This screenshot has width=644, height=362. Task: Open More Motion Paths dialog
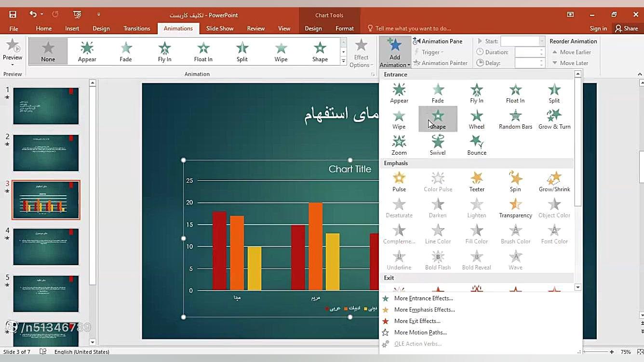pos(420,332)
